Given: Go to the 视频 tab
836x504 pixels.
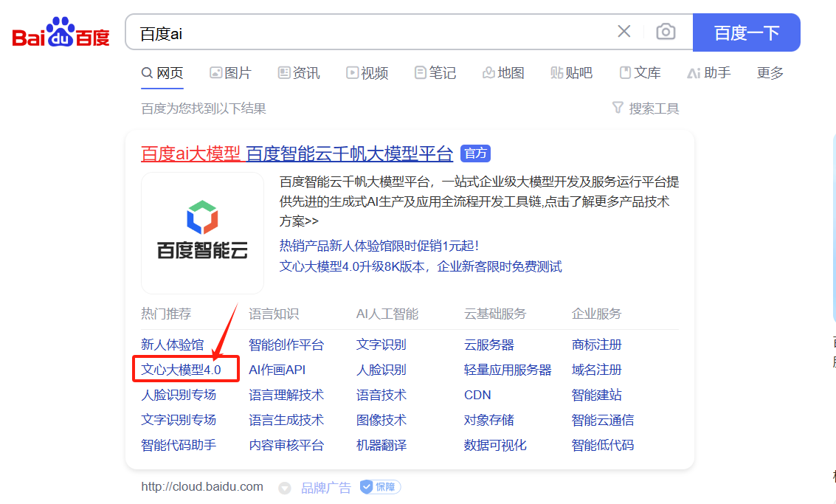Looking at the screenshot, I should click(367, 73).
